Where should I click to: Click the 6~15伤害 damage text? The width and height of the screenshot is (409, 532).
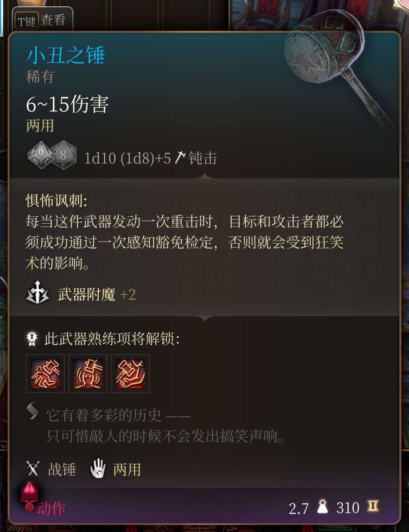click(67, 104)
